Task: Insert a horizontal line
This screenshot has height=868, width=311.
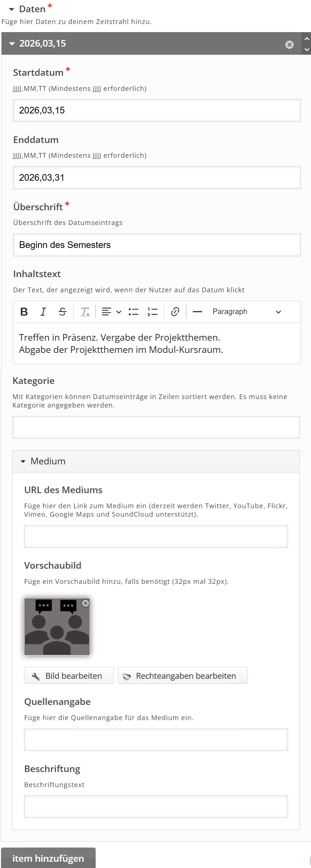Action: click(197, 312)
